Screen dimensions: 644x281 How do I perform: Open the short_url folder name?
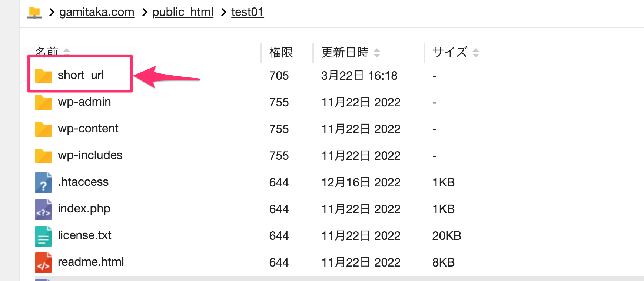[81, 75]
